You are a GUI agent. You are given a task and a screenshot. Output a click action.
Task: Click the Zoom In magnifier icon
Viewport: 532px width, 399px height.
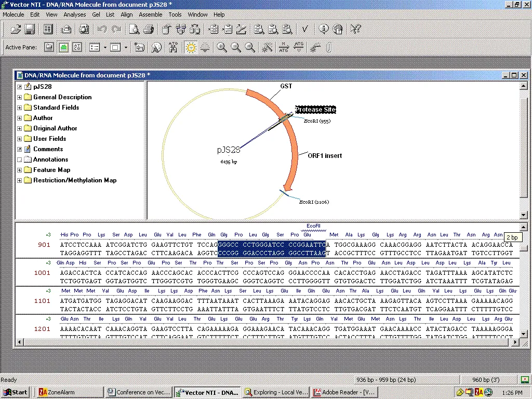click(222, 47)
